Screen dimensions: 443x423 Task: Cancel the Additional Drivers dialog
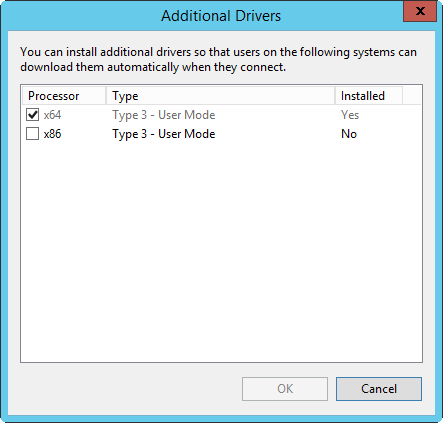(x=379, y=389)
